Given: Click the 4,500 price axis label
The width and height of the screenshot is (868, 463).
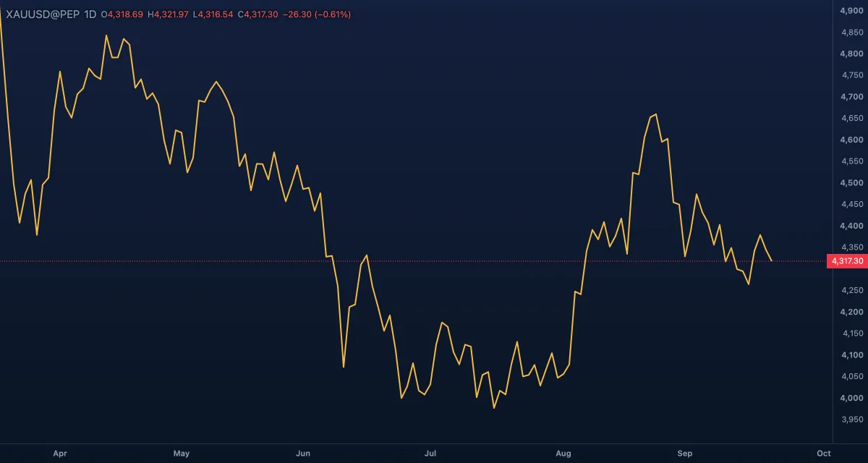Looking at the screenshot, I should tap(851, 183).
